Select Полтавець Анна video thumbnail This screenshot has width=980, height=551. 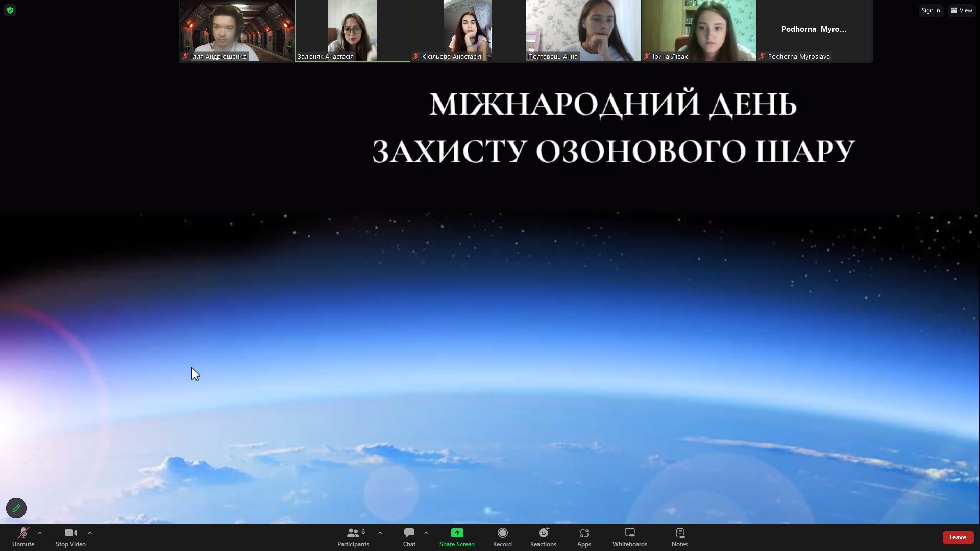583,31
